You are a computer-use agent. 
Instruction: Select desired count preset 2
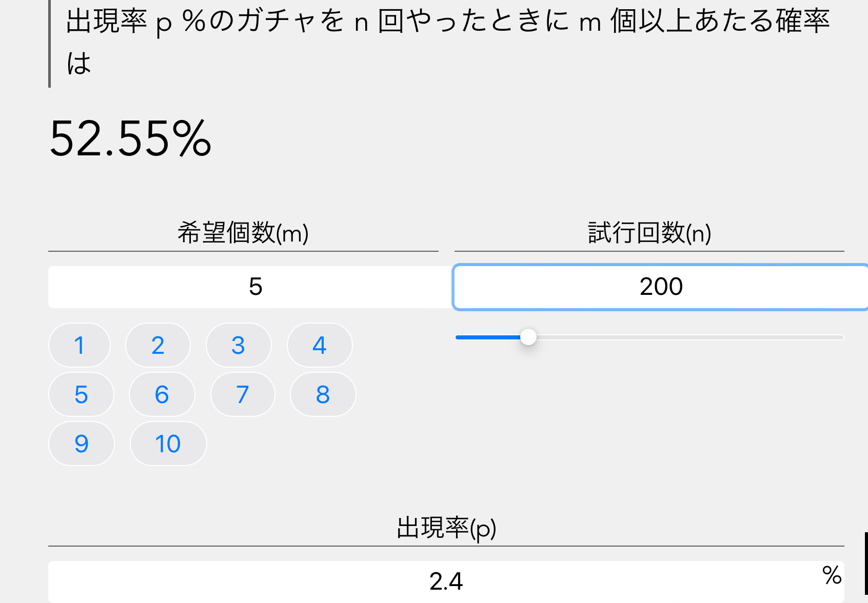click(158, 345)
